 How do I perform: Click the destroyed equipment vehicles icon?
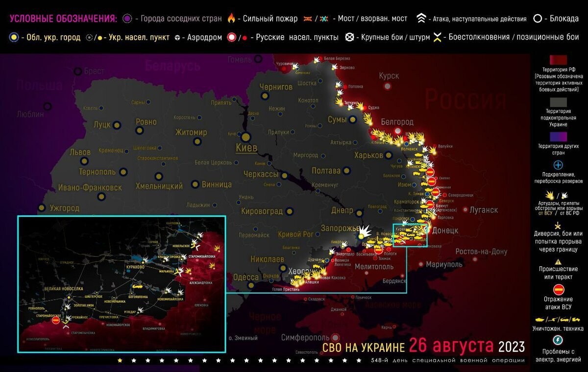pos(558,319)
